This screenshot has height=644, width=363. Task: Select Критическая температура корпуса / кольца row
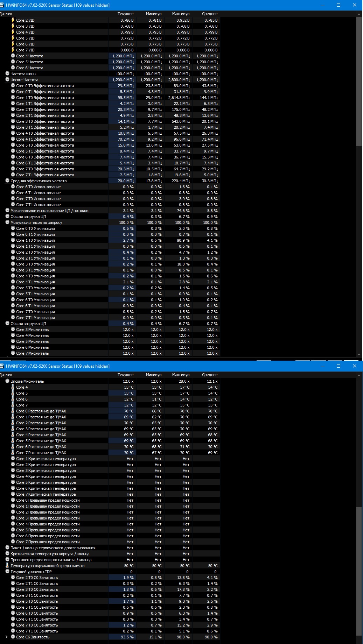110,554
